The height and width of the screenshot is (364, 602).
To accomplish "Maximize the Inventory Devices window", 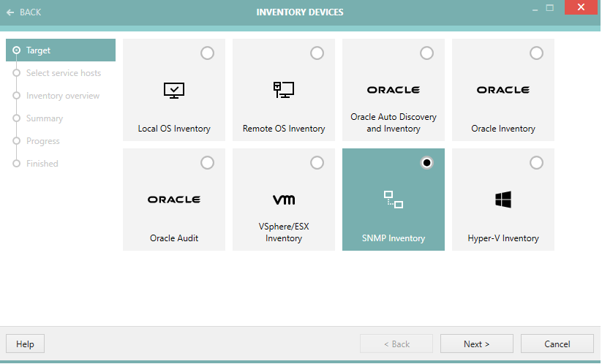I will pos(550,7).
